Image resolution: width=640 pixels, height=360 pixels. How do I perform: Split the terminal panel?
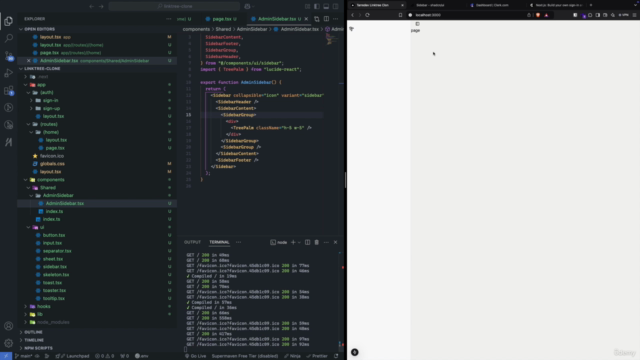tap(307, 242)
